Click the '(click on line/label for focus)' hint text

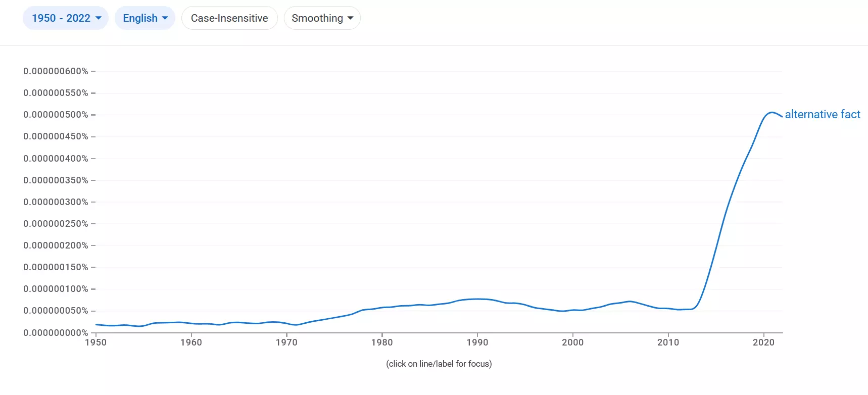tap(439, 364)
